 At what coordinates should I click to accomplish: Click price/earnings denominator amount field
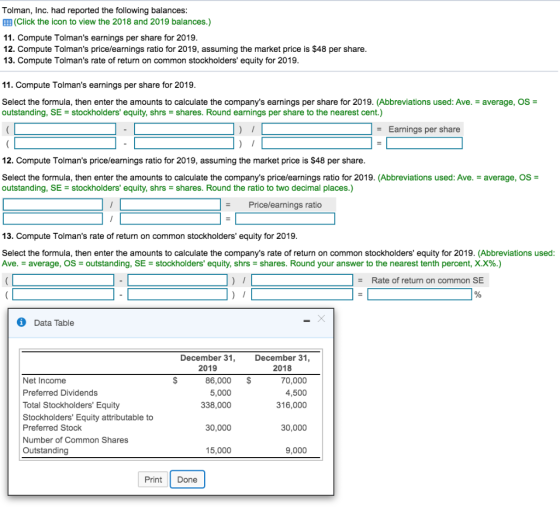(170, 219)
